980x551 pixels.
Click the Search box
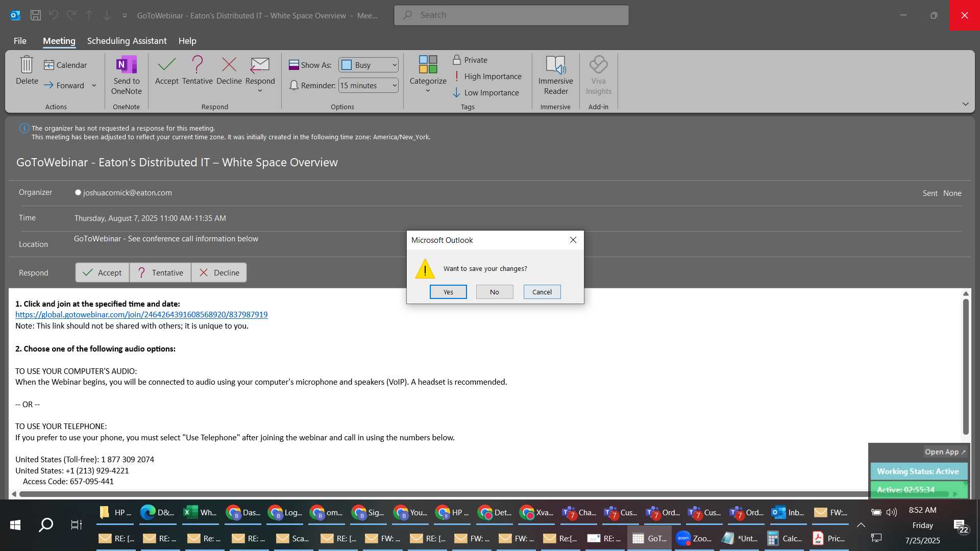tap(511, 15)
